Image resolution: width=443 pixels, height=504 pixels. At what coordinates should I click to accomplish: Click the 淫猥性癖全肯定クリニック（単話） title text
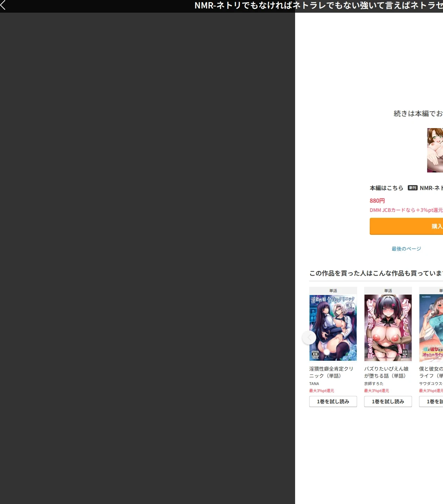pos(331,372)
